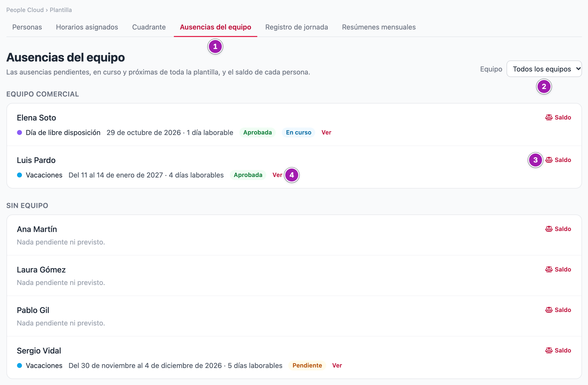Image resolution: width=588 pixels, height=385 pixels.
Task: Click Ver on Sergio Vidal's pending Vacaciones
Action: [x=337, y=365]
